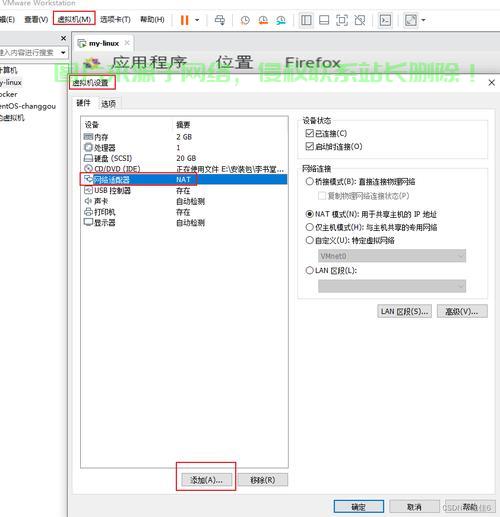The width and height of the screenshot is (500, 517).
Task: Toggle 复制物理网络连接状态(P) checkbox
Action: tap(322, 196)
